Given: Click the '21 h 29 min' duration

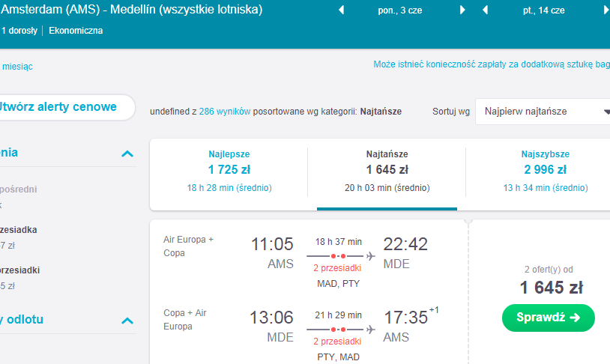Looking at the screenshot, I should tap(339, 315).
